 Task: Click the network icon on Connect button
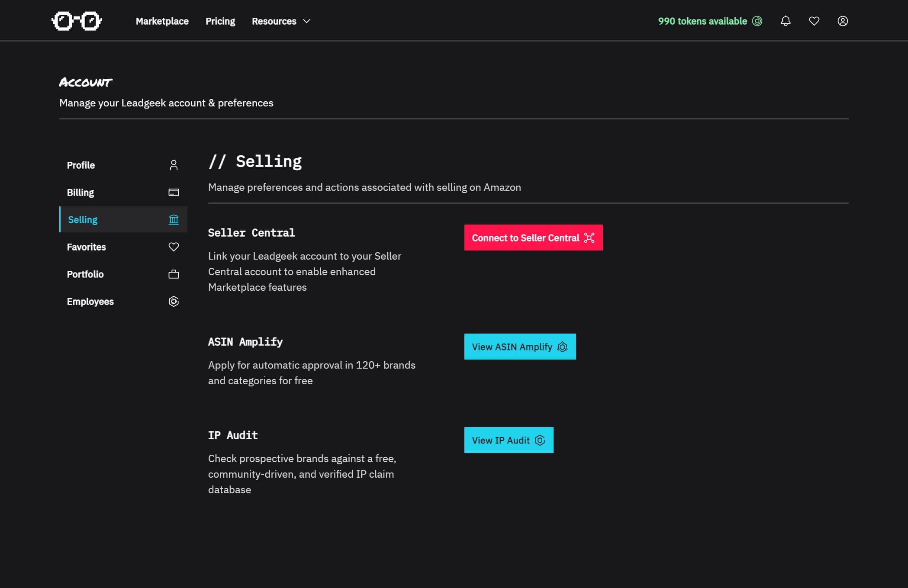(589, 238)
